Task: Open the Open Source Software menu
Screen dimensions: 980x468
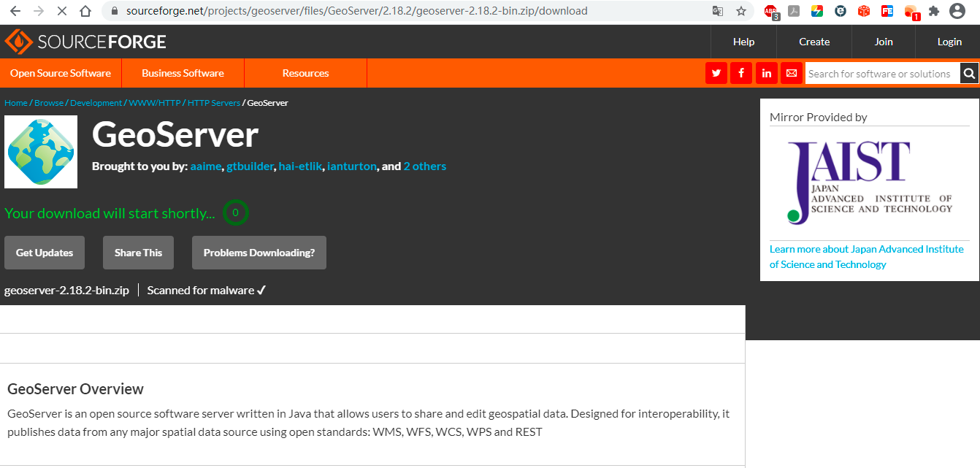Action: click(61, 73)
